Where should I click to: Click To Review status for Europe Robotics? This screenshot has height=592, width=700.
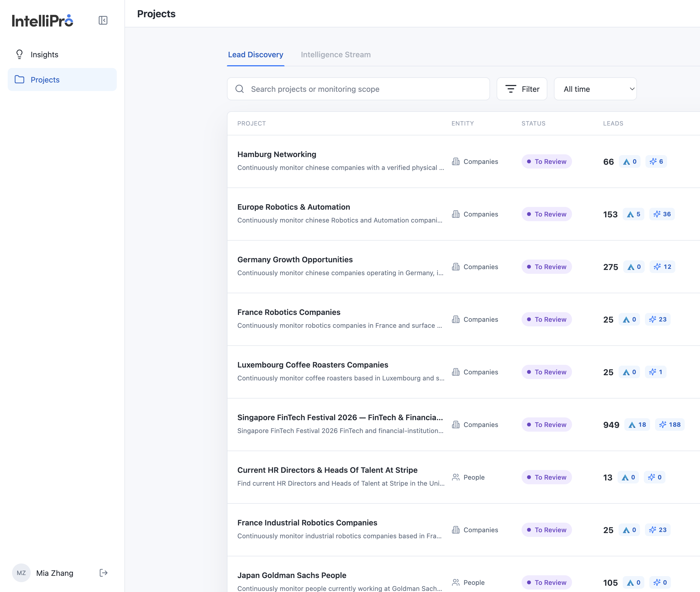(x=546, y=214)
